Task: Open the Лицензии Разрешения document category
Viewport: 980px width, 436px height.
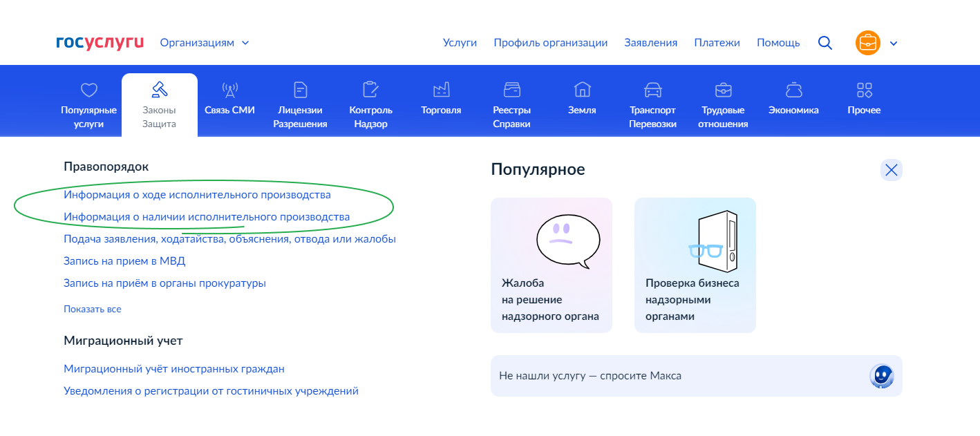Action: [300, 105]
